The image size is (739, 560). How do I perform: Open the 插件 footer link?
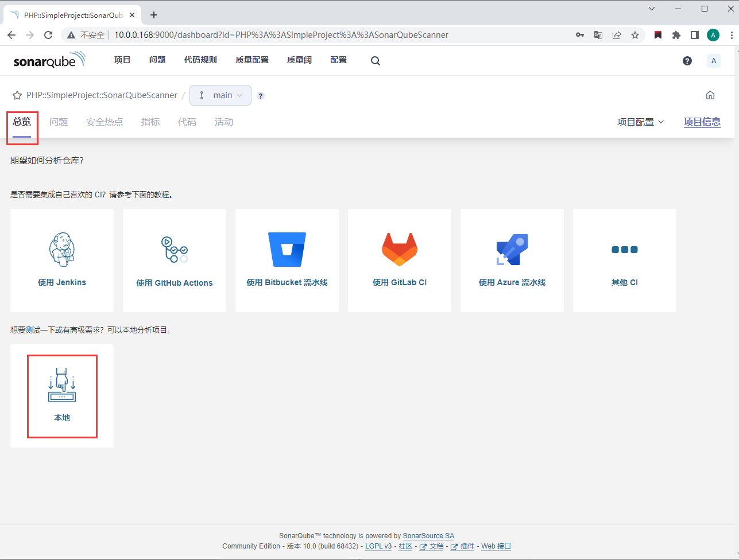pyautogui.click(x=463, y=546)
